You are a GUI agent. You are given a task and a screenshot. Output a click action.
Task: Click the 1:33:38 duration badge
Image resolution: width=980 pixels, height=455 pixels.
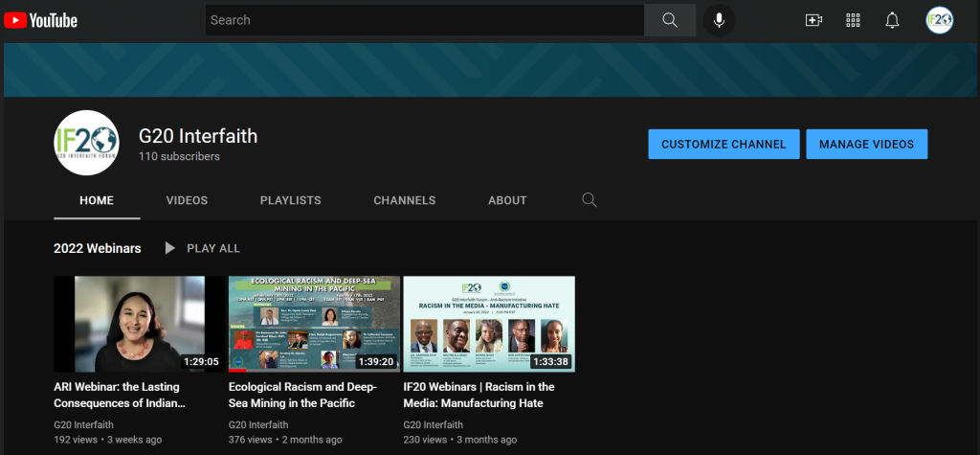pos(551,362)
